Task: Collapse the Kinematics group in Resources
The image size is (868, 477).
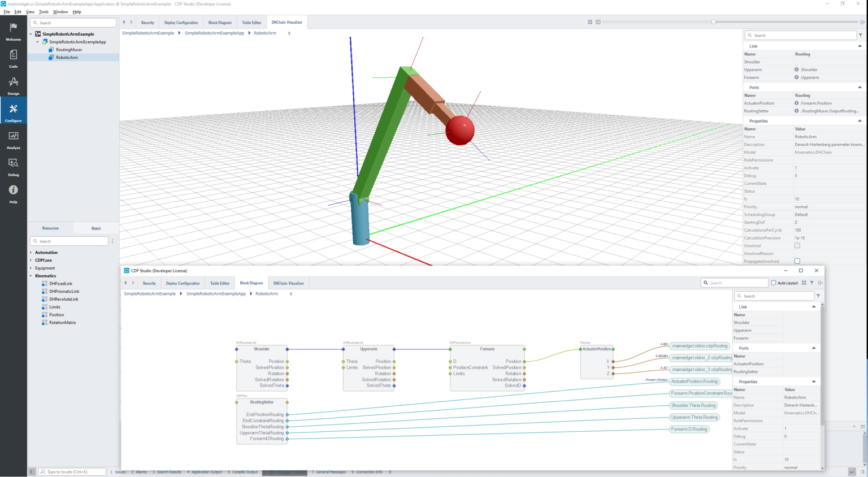Action: coord(31,276)
